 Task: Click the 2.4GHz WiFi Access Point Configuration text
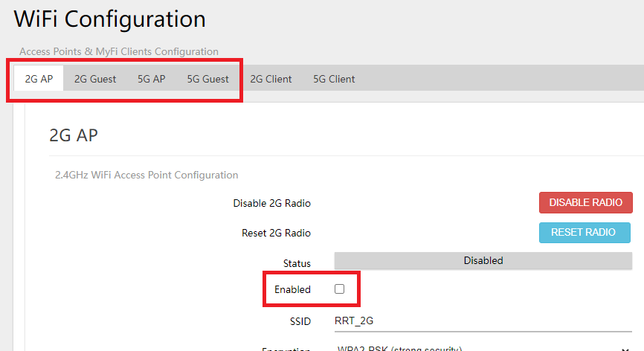click(x=146, y=175)
